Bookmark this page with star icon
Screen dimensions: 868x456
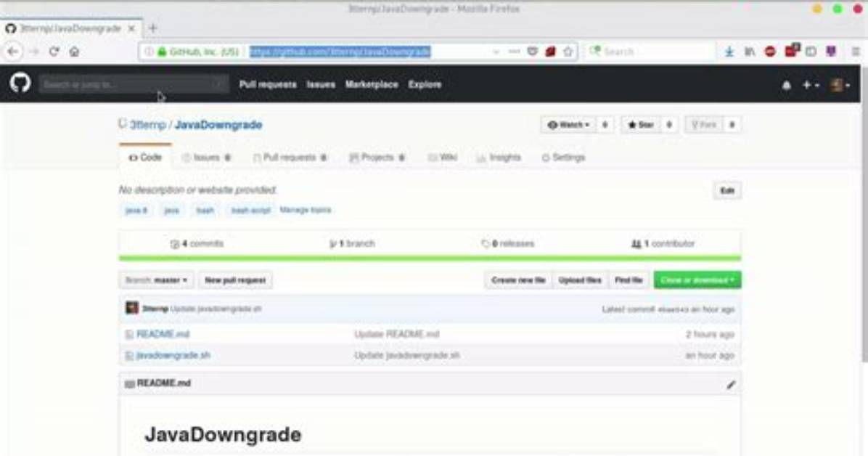[x=568, y=52]
